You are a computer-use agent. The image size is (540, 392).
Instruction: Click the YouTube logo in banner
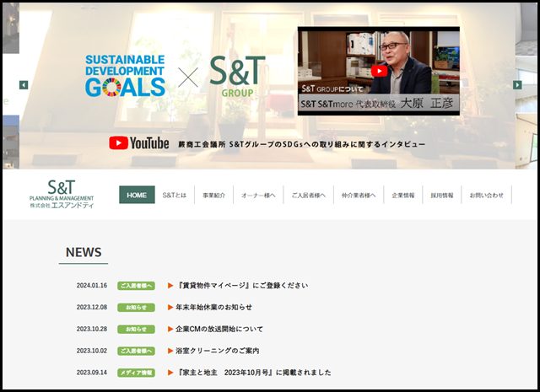pyautogui.click(x=138, y=142)
